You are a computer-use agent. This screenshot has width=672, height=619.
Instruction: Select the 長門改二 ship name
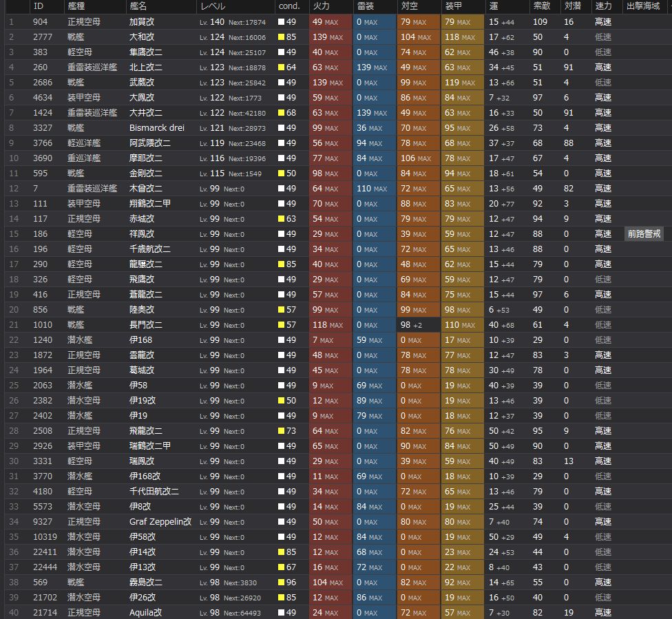[146, 325]
